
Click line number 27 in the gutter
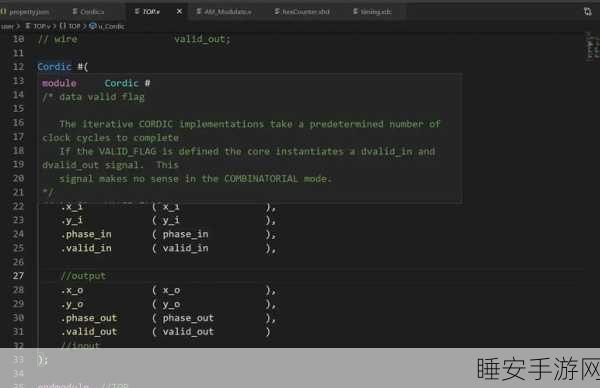coord(18,276)
